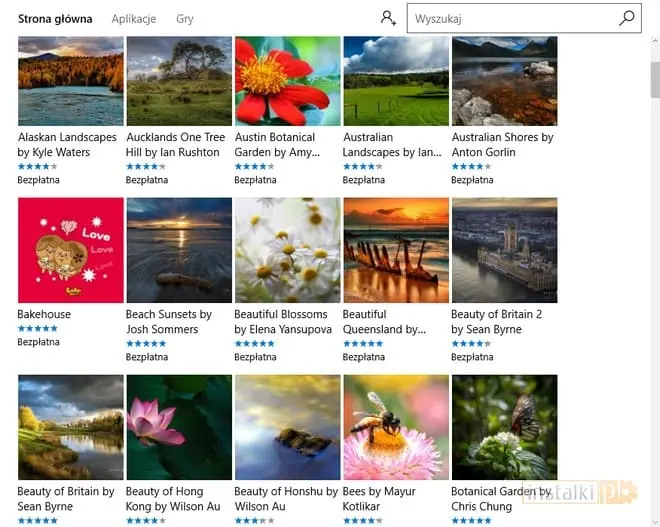
Task: Open the Bees by Mayur Kotlikar thumbnail
Action: click(395, 427)
